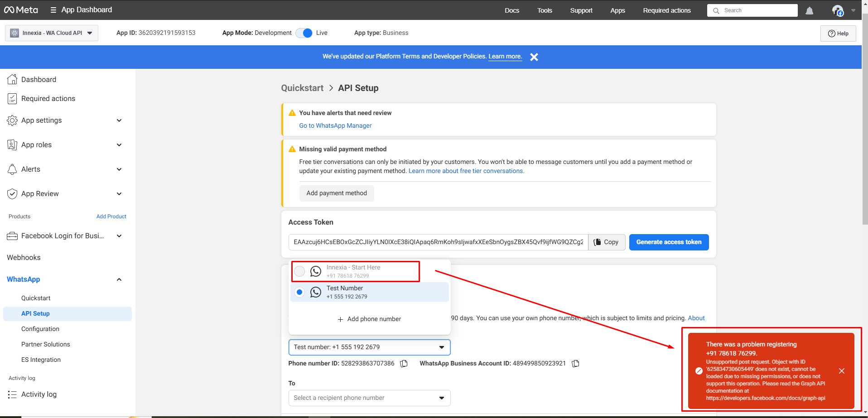Expand the App Review section
This screenshot has width=868, height=418.
119,194
